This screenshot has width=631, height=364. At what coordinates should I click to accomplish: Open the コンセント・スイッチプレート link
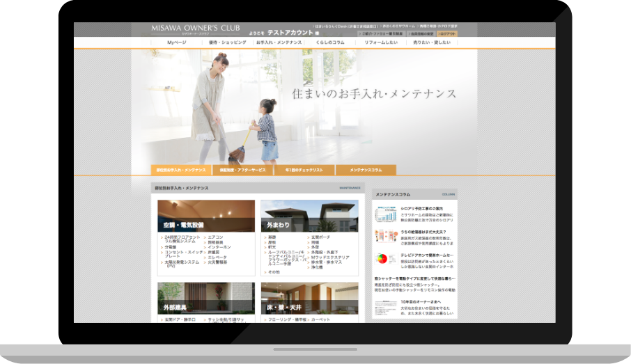183,254
